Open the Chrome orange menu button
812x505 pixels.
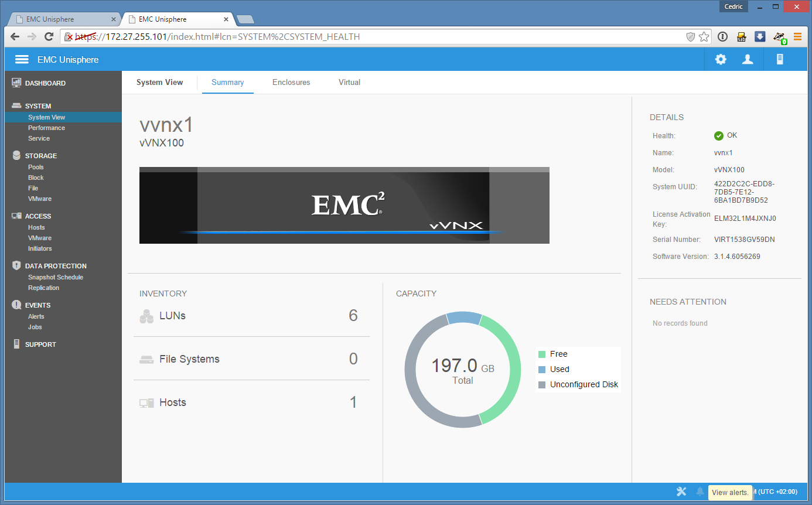pos(797,37)
